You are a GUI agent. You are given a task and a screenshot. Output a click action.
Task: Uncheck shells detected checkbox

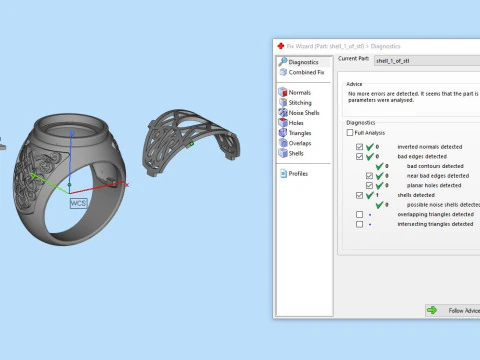(x=359, y=195)
